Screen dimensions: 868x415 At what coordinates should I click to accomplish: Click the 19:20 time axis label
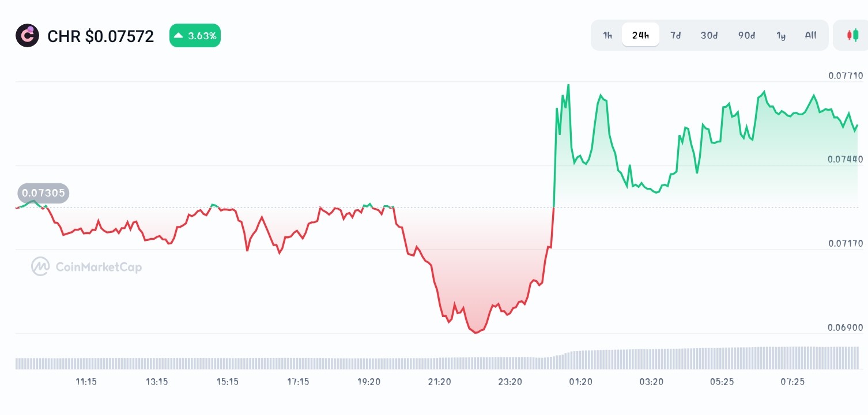click(369, 382)
